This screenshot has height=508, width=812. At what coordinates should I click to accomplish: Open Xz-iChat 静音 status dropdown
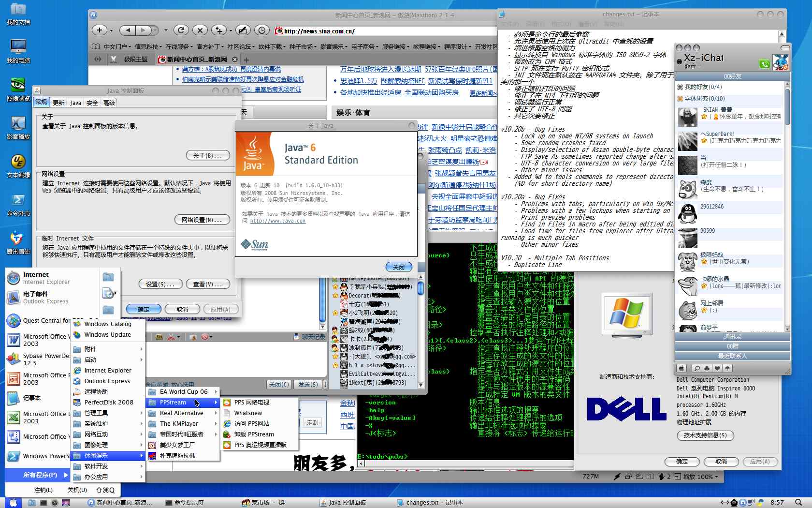click(x=693, y=66)
